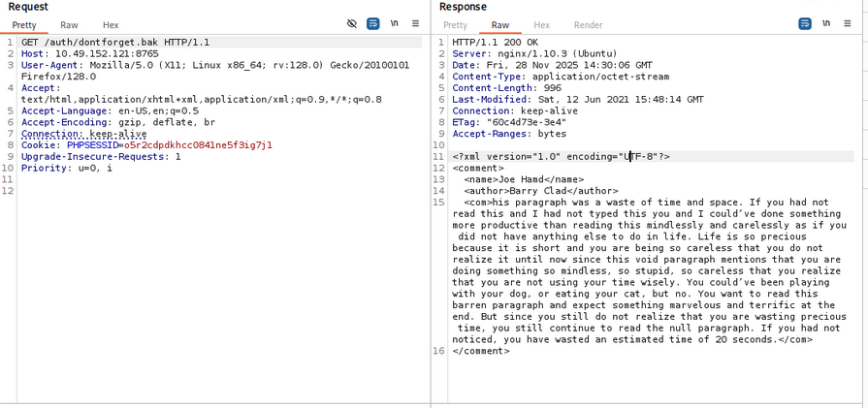The width and height of the screenshot is (868, 408).
Task: Open the Hex tab in Response
Action: 541,25
